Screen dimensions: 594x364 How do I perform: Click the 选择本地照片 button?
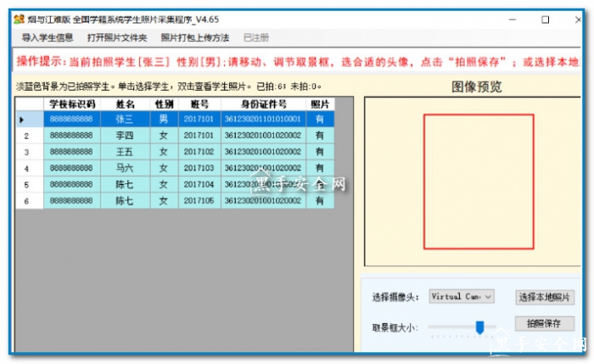pos(544,298)
